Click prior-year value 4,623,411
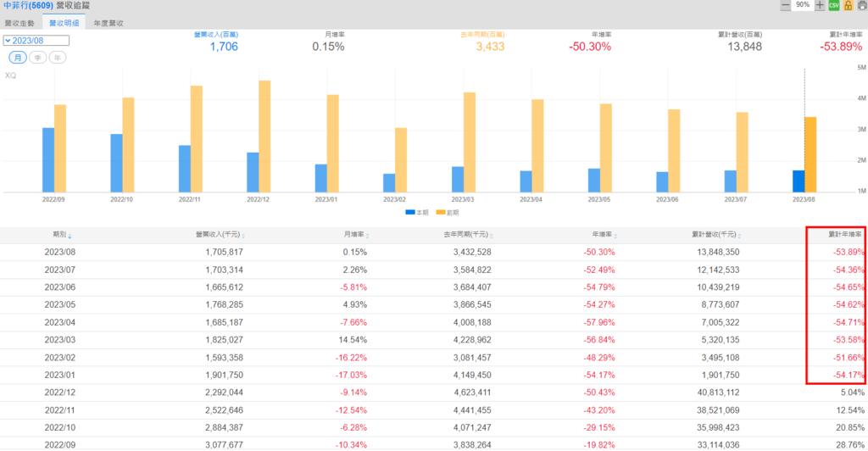The image size is (868, 451). (x=472, y=393)
